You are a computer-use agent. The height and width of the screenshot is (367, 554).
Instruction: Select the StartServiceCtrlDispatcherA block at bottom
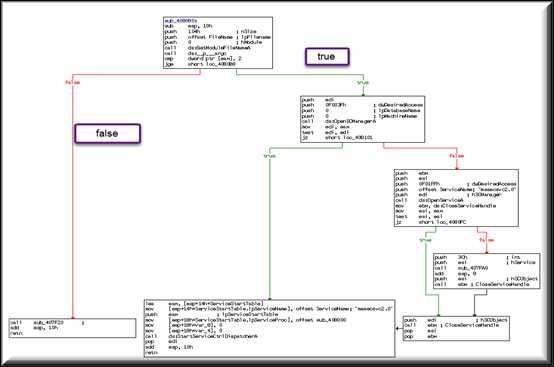pos(270,328)
